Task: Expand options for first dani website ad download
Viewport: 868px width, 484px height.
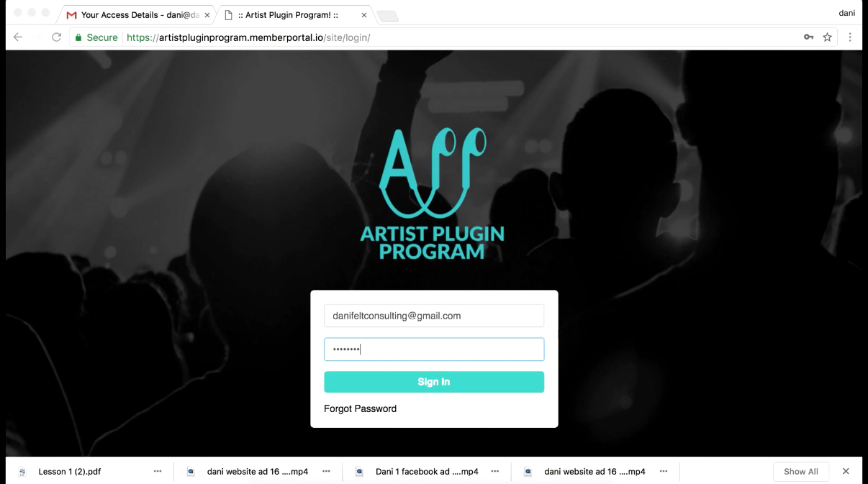Action: (x=326, y=471)
